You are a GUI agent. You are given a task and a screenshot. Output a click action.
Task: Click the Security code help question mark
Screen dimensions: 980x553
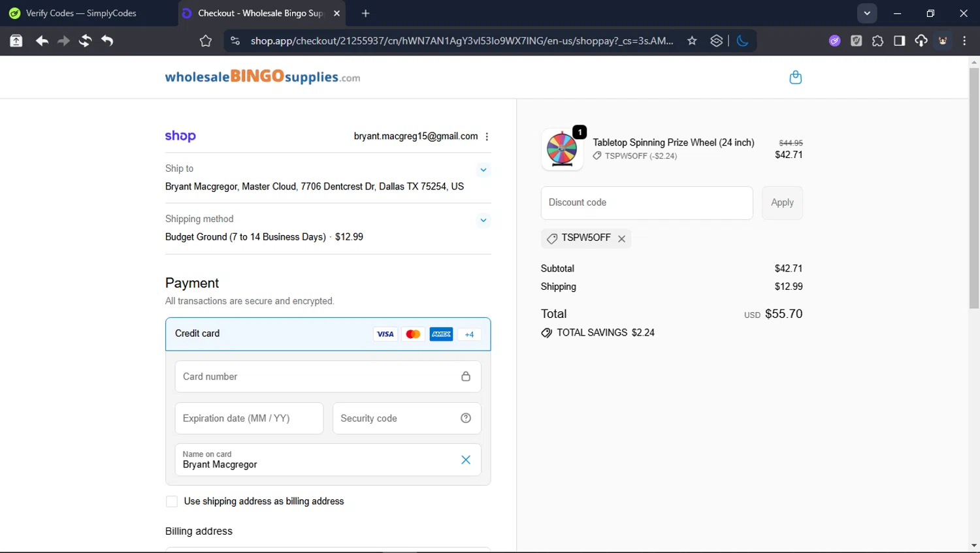point(466,419)
